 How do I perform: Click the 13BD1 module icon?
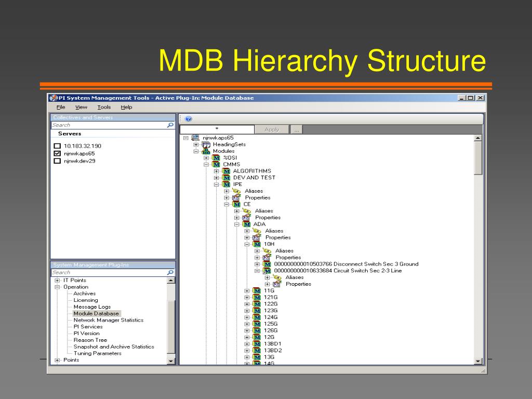[257, 344]
